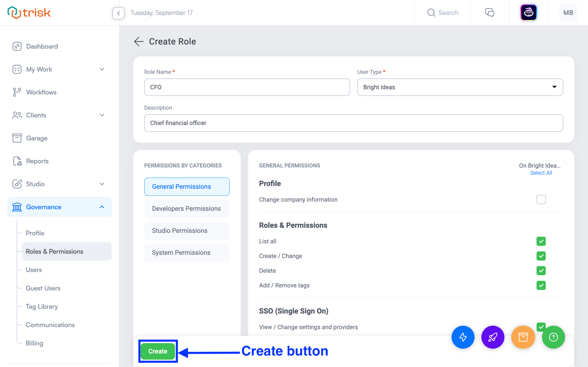
Task: Select the Studio Permissions tab
Action: click(x=186, y=231)
